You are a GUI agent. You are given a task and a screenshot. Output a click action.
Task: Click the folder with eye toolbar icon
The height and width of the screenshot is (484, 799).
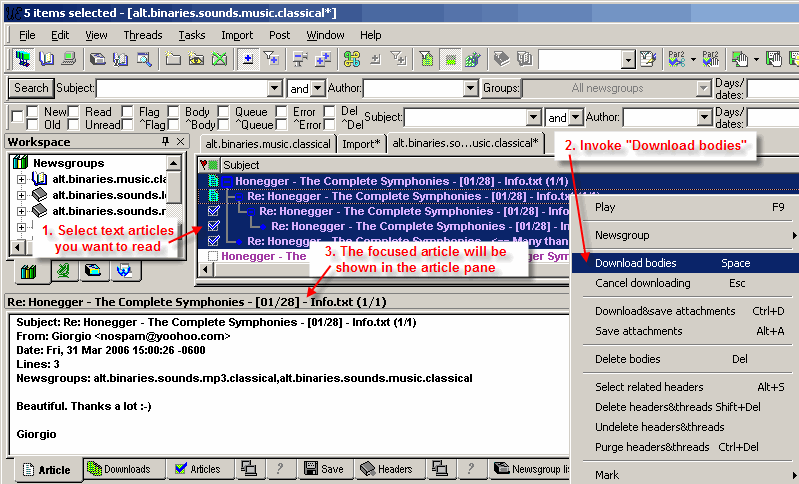tap(196, 59)
